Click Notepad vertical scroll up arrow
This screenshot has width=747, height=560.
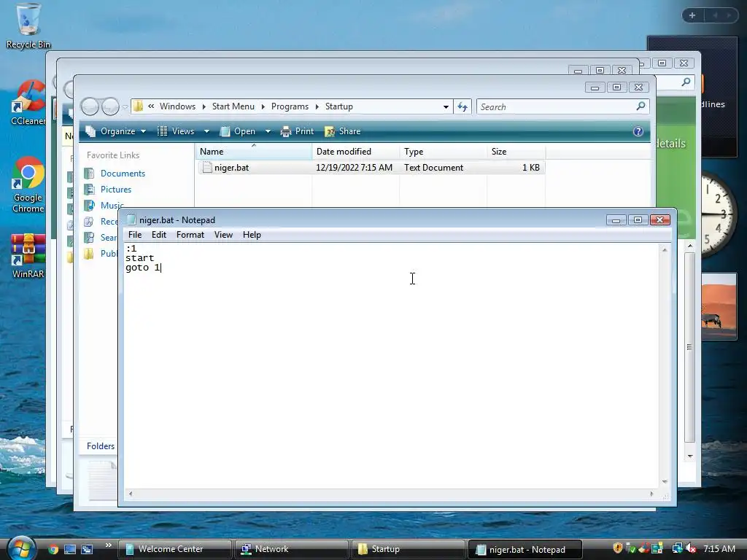coord(665,249)
